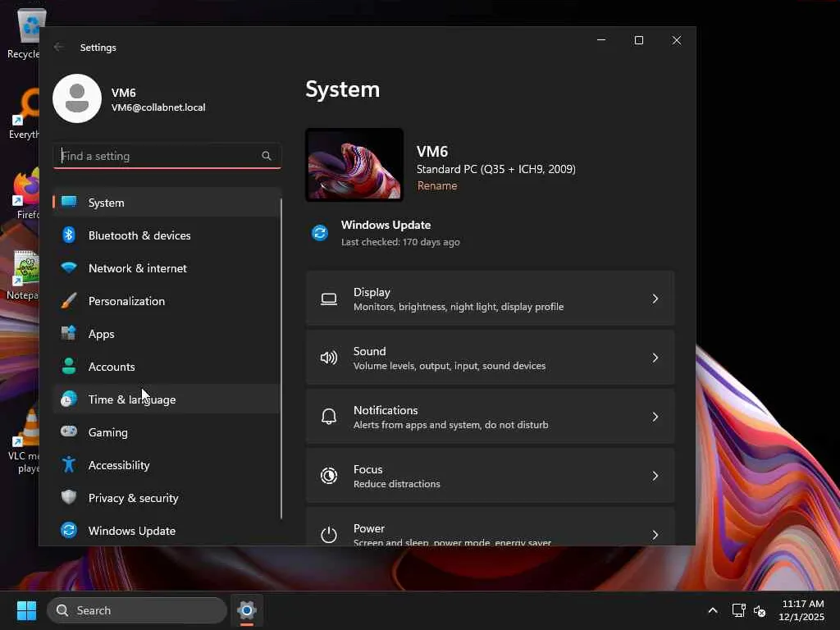Viewport: 840px width, 630px height.
Task: Expand the Display settings chevron
Action: [x=655, y=299]
